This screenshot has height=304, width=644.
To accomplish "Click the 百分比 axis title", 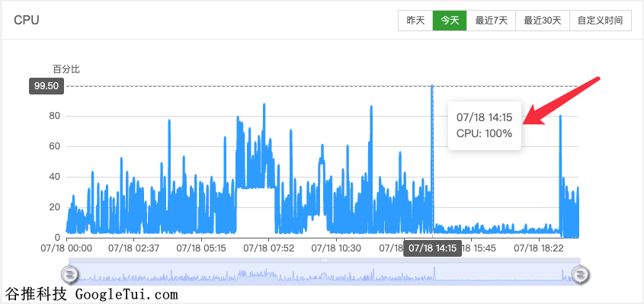I will tap(66, 69).
